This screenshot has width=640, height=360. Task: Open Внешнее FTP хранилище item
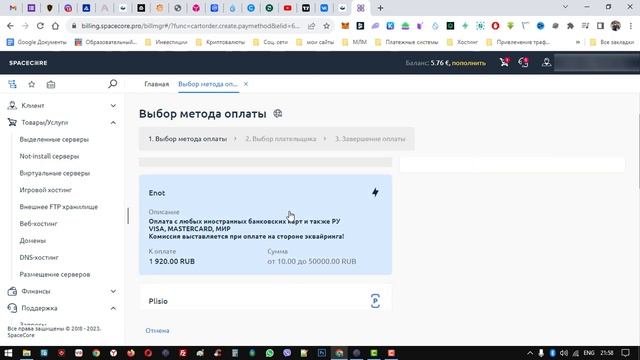click(x=59, y=207)
